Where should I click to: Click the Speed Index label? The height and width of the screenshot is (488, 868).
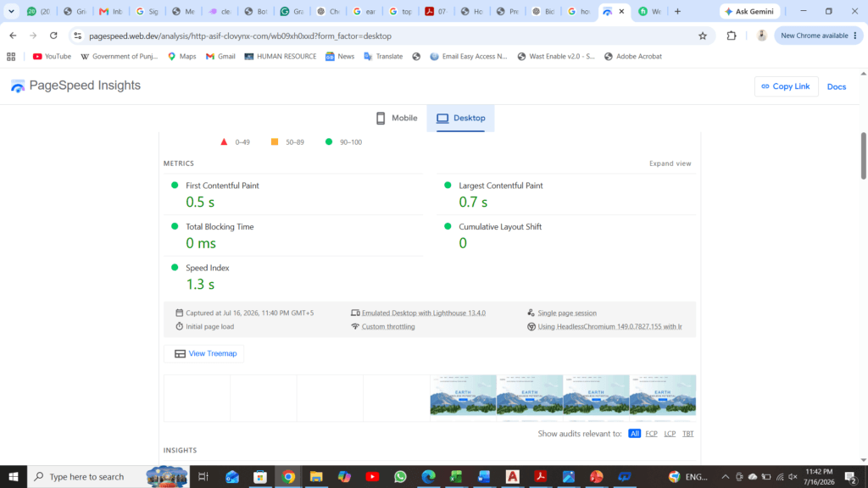tap(207, 267)
